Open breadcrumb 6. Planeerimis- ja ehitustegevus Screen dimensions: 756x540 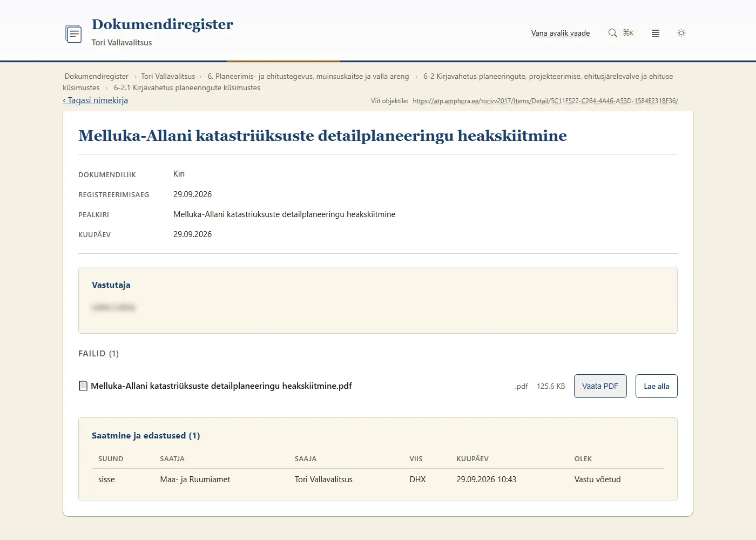(308, 76)
